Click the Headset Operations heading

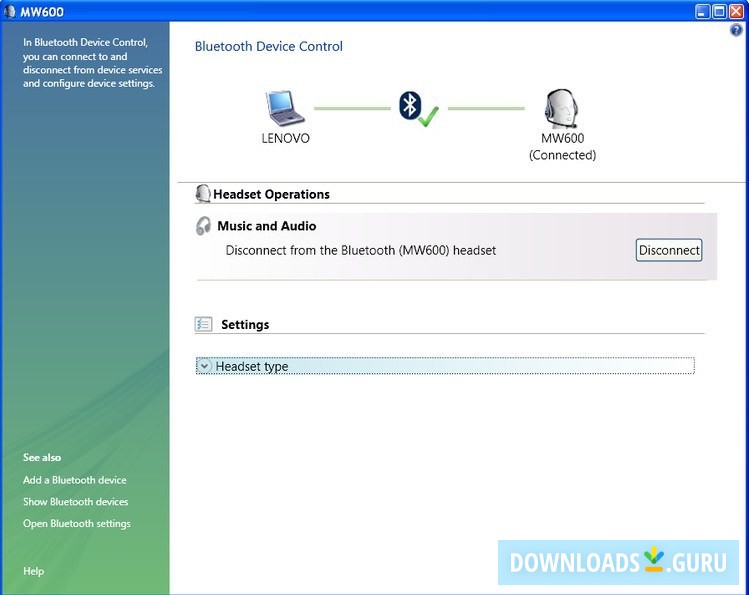coord(271,194)
